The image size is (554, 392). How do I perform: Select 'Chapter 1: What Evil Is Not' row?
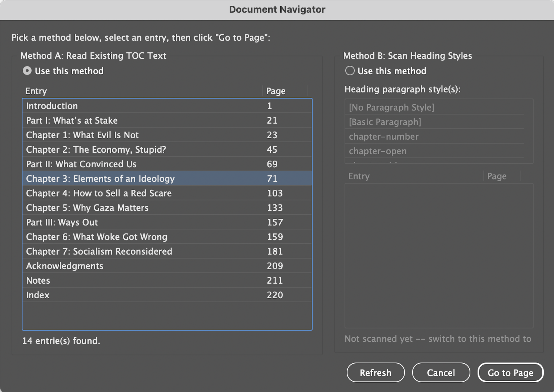click(167, 135)
